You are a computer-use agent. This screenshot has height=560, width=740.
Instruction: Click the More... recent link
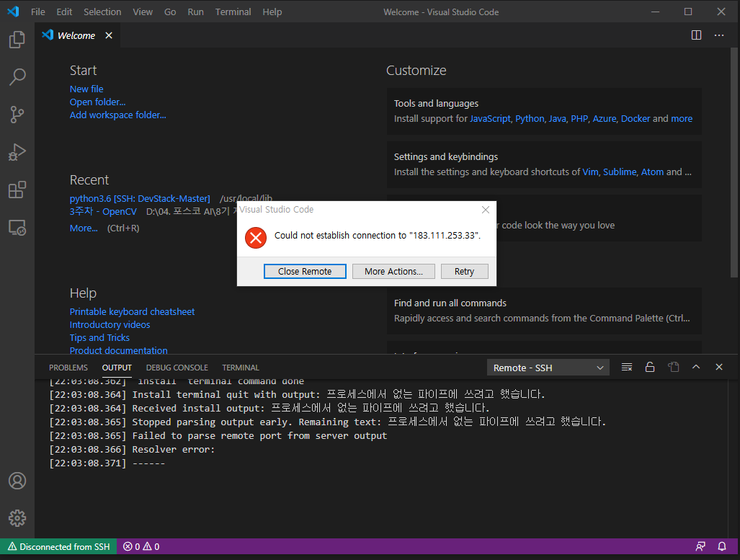[84, 228]
